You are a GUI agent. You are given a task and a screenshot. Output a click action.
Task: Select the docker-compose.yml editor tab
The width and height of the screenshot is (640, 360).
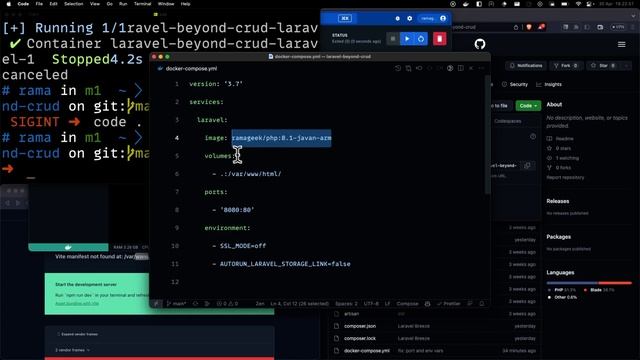[x=187, y=69]
